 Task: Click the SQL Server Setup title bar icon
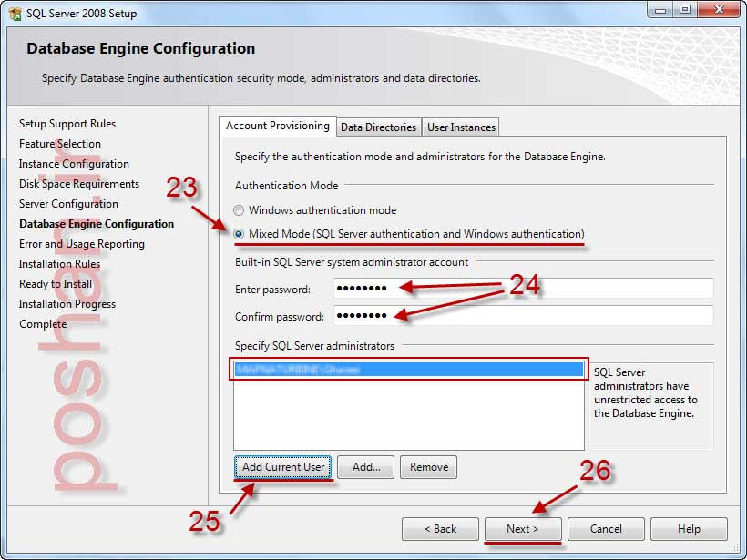(x=15, y=14)
